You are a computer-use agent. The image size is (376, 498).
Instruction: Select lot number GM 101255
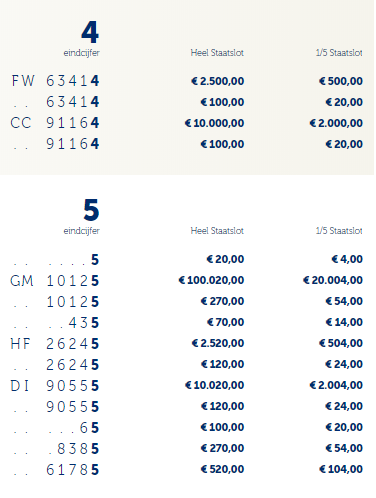55,281
